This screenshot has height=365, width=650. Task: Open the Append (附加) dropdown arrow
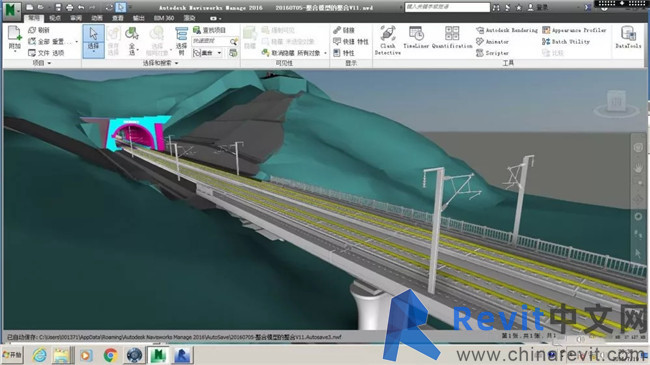pos(15,50)
